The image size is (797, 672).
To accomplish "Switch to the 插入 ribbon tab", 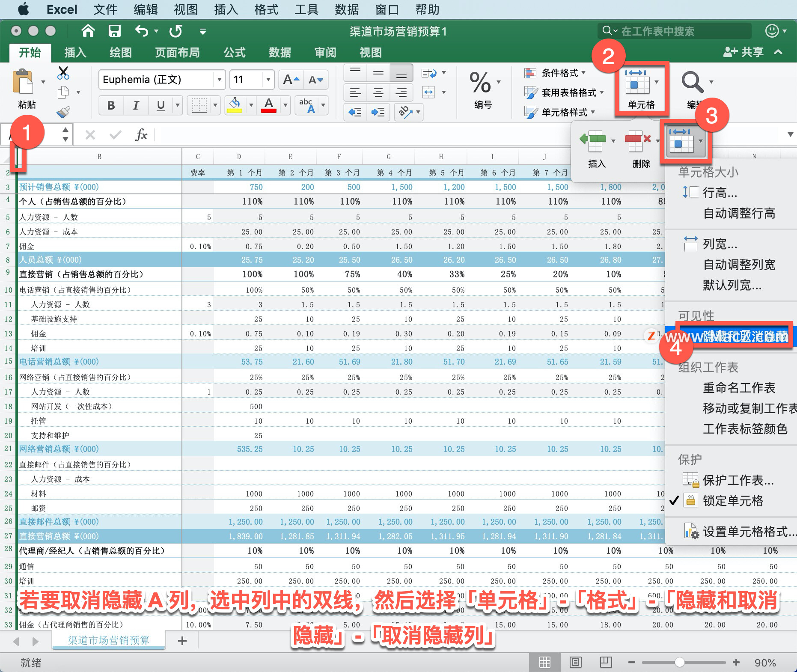I will pos(75,52).
